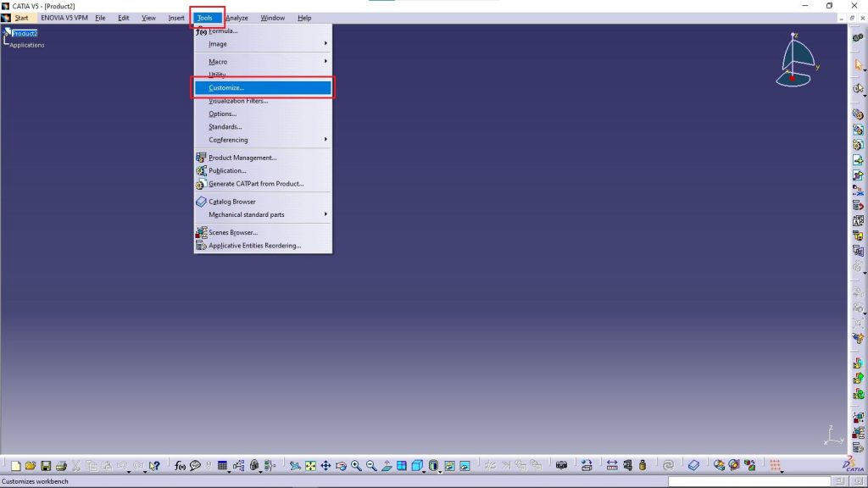Click the Capture camera icon
Viewport: 868px width, 488px height.
tap(561, 466)
